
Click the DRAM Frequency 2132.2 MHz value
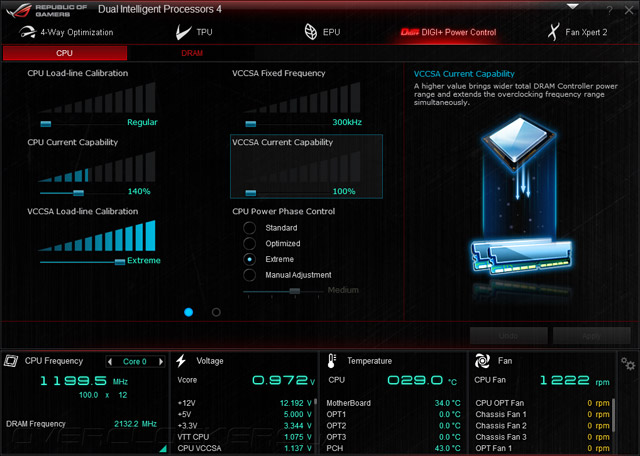[x=135, y=424]
